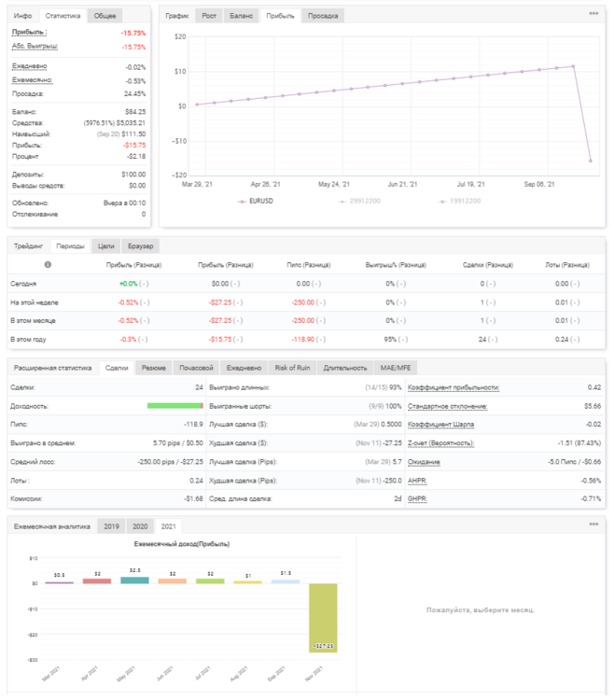This screenshot has height=700, width=614.
Task: Click the Коэффициент прибыльности label
Action: (454, 387)
